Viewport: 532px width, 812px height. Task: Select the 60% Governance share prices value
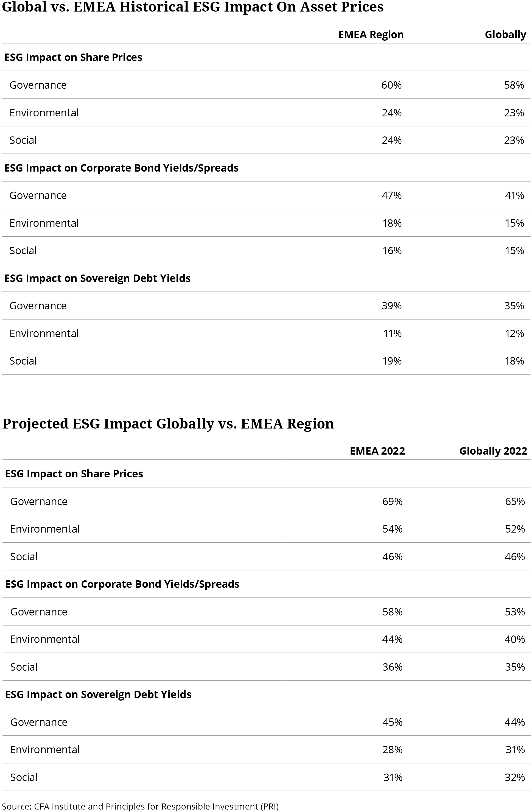point(391,85)
